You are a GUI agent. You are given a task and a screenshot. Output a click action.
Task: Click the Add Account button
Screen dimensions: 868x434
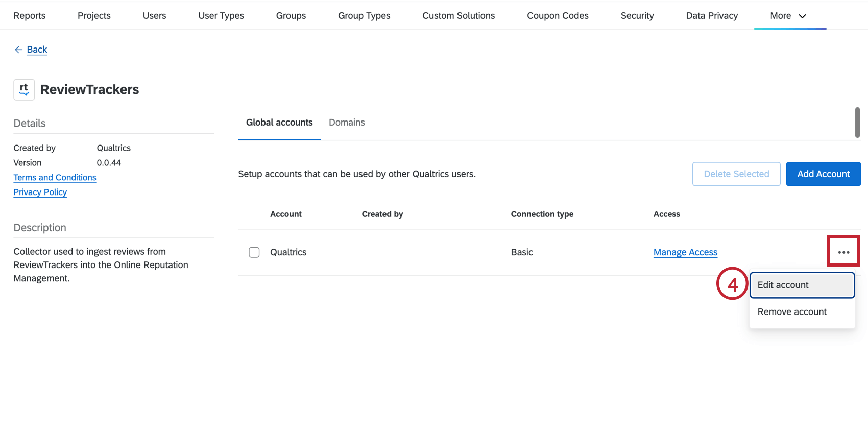(x=823, y=174)
